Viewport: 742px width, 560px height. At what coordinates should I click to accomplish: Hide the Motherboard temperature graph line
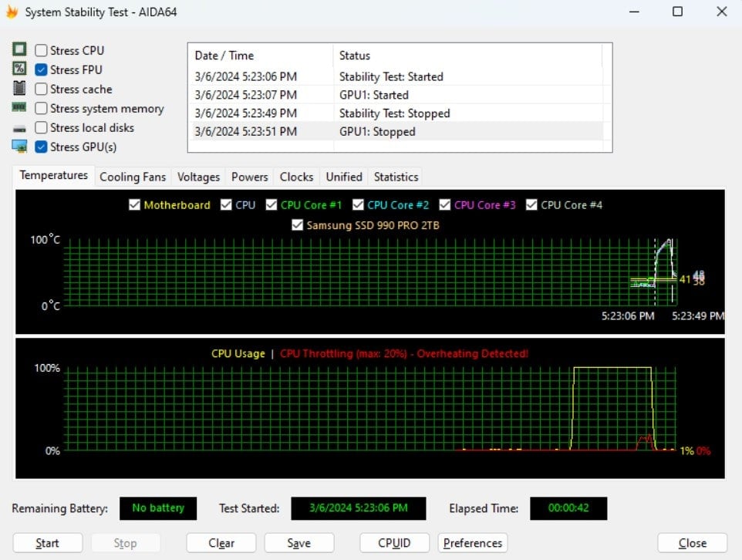[x=134, y=204]
